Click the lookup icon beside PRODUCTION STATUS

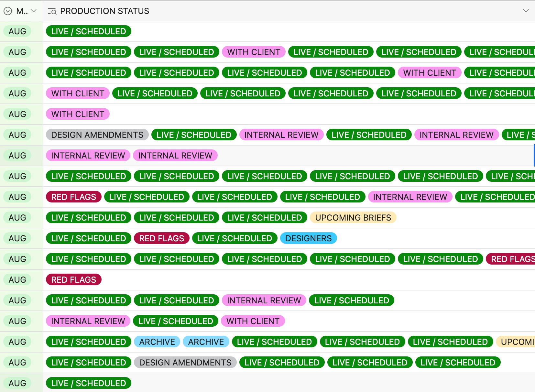click(x=52, y=12)
